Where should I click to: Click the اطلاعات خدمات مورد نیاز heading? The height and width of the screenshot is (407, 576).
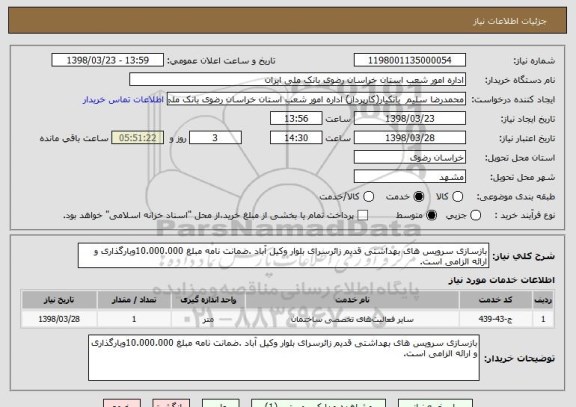[502, 280]
